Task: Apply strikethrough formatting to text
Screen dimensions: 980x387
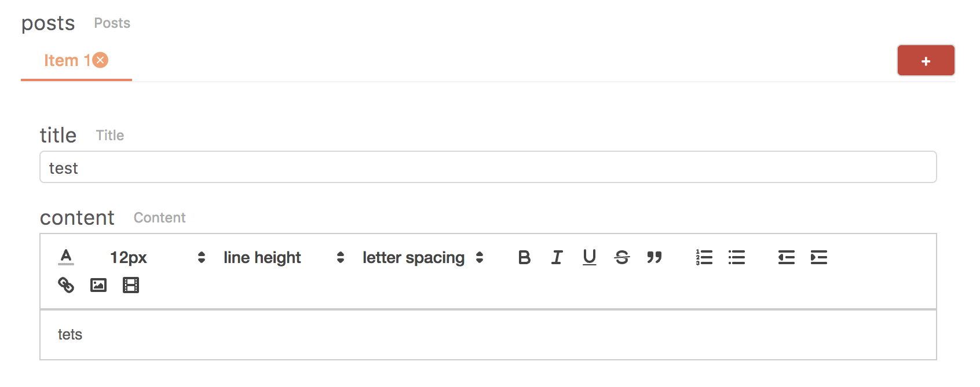Action: [622, 257]
